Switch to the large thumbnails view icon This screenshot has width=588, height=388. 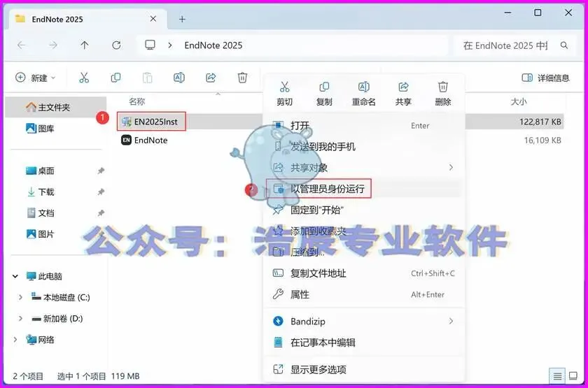coord(573,375)
